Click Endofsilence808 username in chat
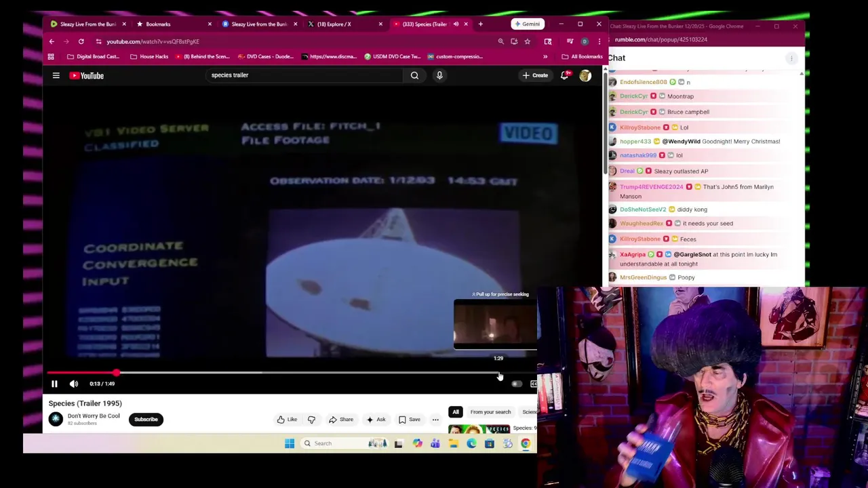Image resolution: width=868 pixels, height=488 pixels. [x=644, y=82]
